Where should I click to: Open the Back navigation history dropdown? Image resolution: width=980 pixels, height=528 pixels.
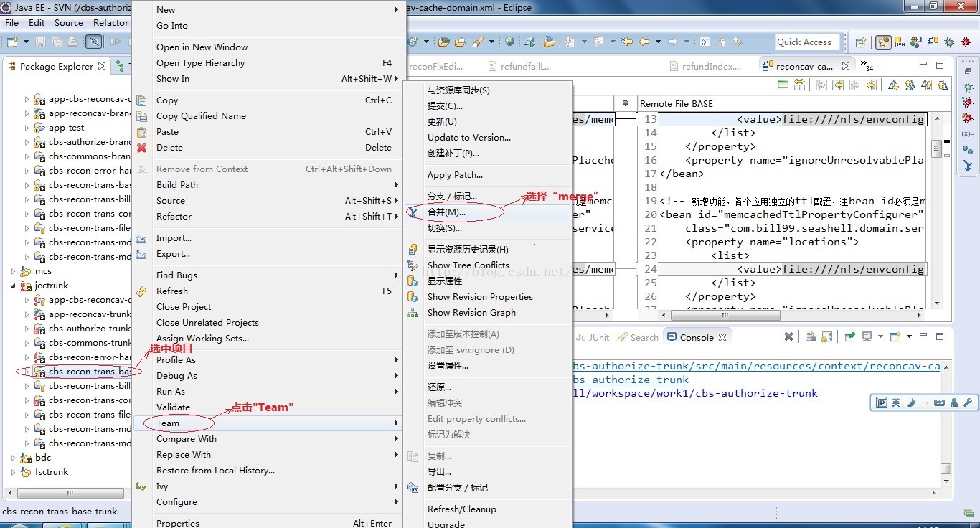click(x=657, y=42)
